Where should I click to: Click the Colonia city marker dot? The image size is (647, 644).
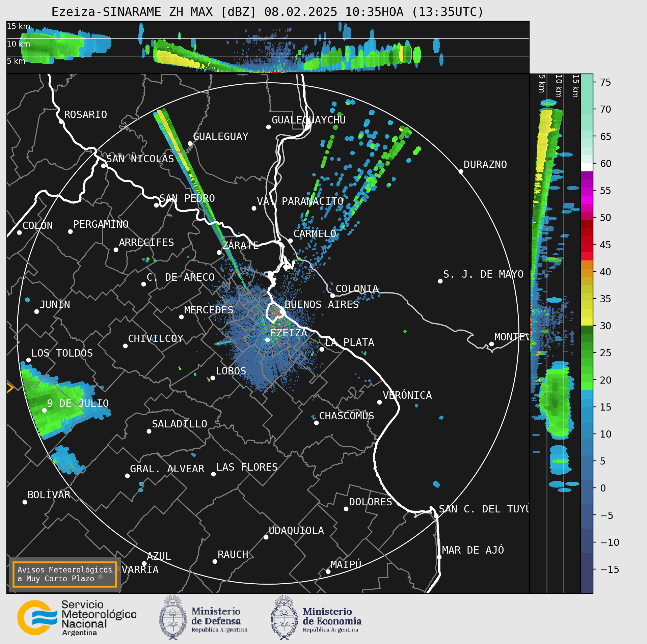332,296
